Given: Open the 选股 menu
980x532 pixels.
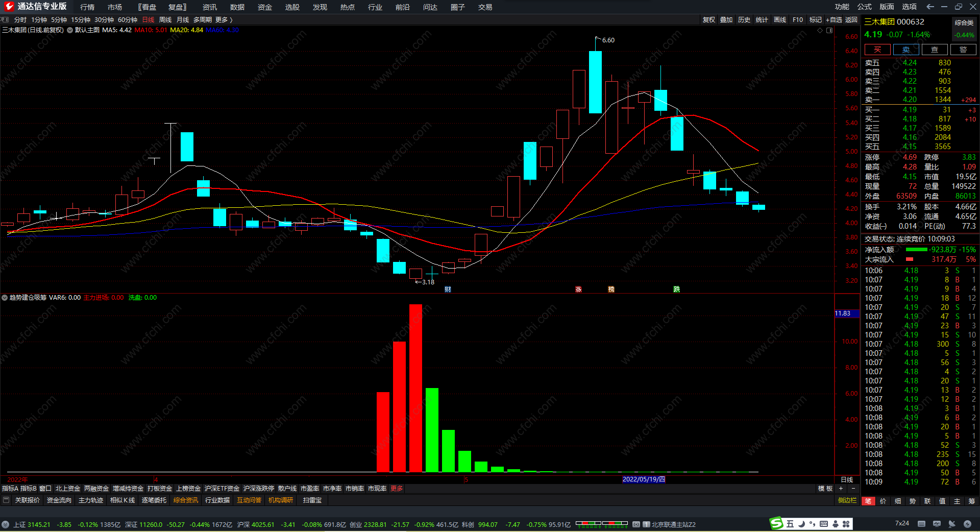Looking at the screenshot, I should click(x=292, y=7).
